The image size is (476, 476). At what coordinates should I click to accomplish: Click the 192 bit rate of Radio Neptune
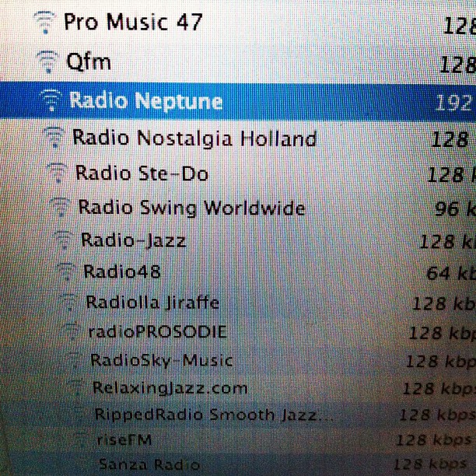pos(453,103)
